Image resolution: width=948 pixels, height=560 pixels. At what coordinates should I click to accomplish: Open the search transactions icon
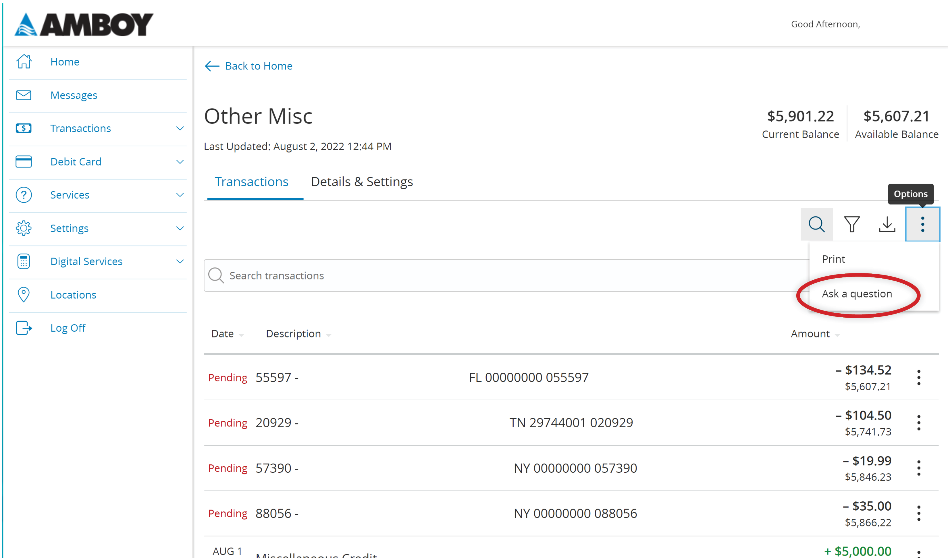coord(817,224)
